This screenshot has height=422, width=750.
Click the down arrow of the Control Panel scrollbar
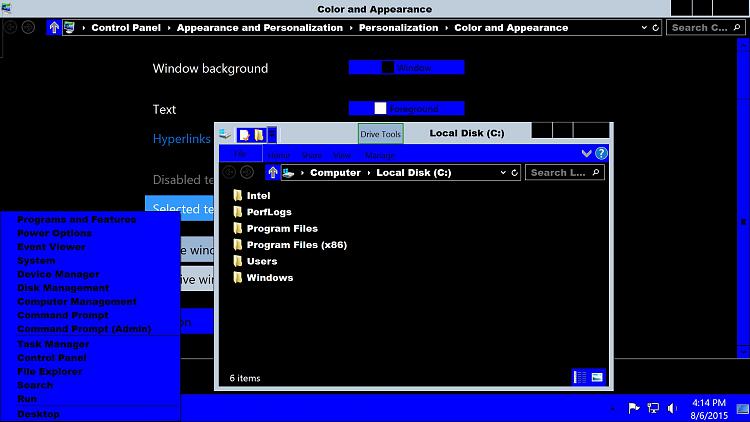click(743, 352)
